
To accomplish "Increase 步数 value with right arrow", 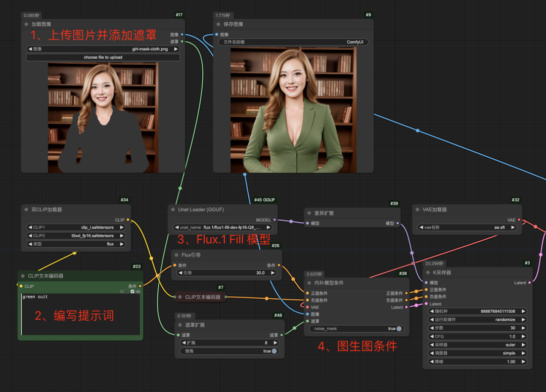I will [x=523, y=328].
